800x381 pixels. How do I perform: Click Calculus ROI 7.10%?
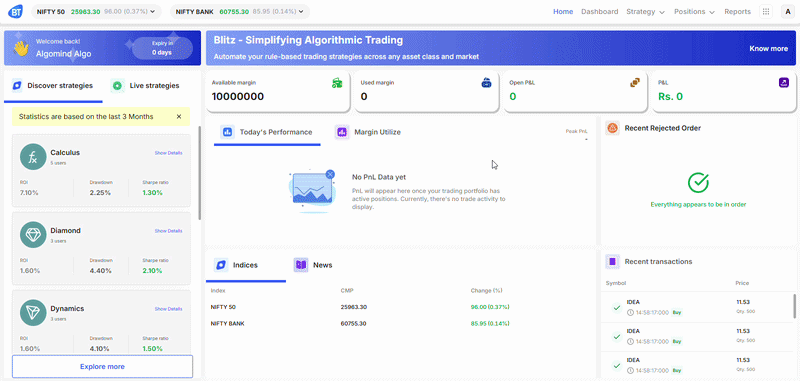(x=29, y=193)
